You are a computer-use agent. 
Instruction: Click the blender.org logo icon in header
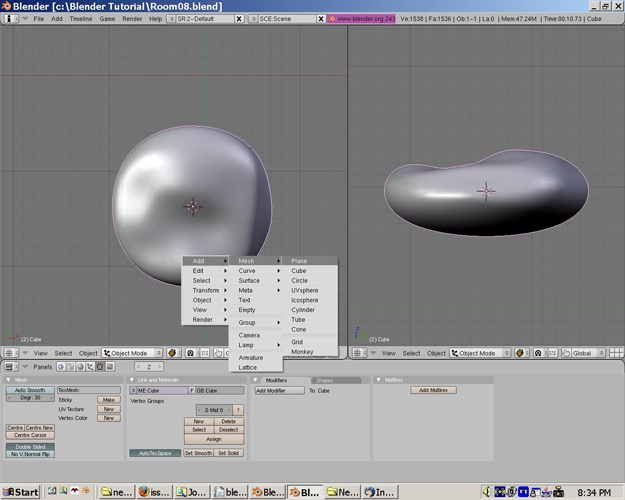pyautogui.click(x=331, y=19)
